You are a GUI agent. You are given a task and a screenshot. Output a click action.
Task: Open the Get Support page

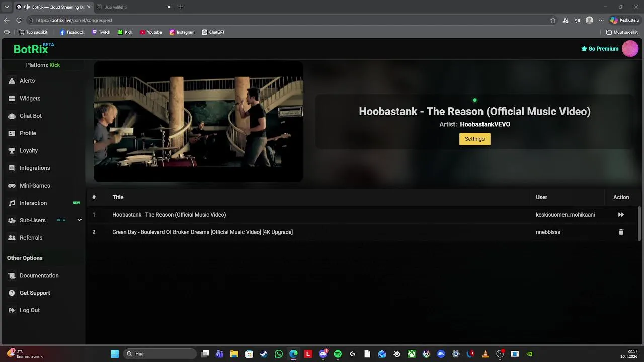tap(35, 293)
